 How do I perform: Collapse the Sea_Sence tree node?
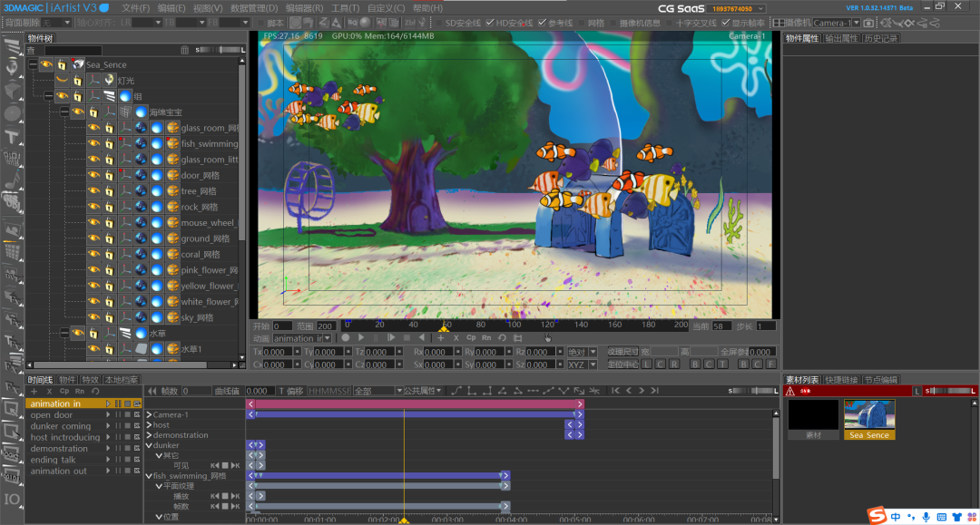33,64
